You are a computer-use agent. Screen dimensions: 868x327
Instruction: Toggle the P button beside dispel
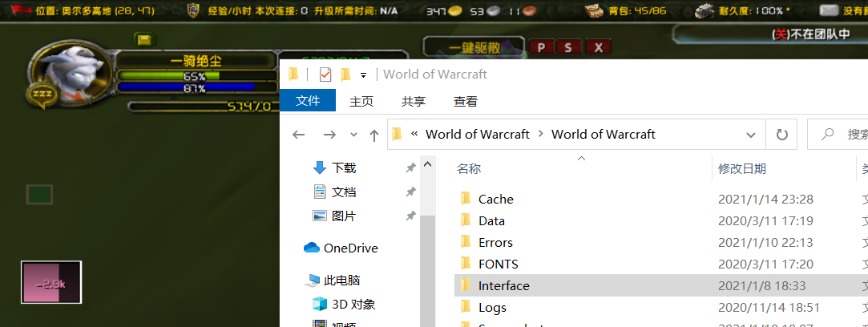pos(541,47)
